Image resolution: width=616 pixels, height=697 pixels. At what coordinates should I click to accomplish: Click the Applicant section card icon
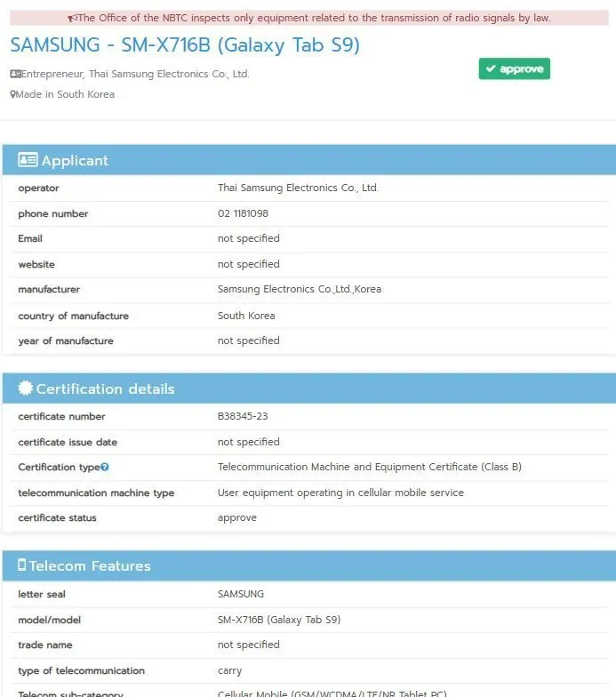(x=28, y=160)
